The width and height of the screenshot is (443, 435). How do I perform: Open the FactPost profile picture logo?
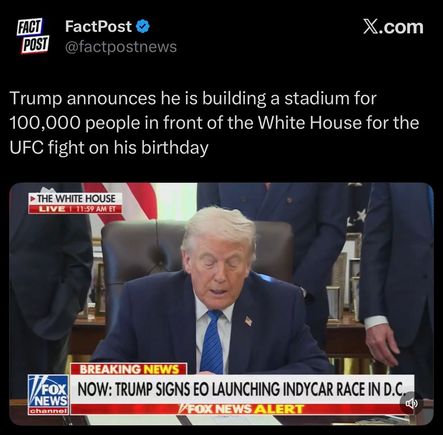tap(33, 36)
